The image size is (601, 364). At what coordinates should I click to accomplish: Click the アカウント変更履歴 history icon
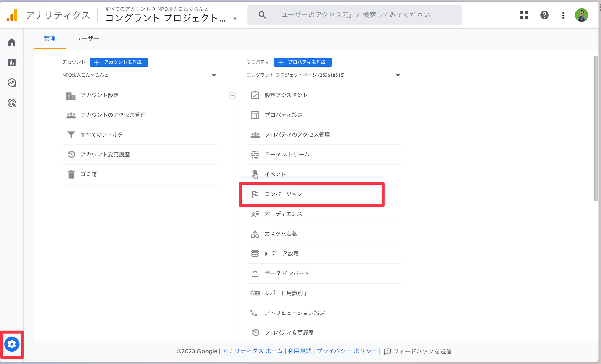71,154
